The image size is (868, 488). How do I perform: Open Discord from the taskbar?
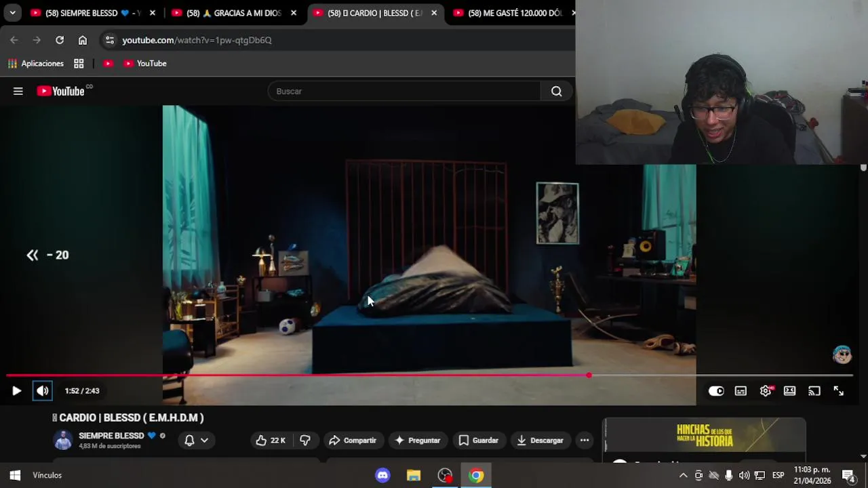pyautogui.click(x=382, y=475)
